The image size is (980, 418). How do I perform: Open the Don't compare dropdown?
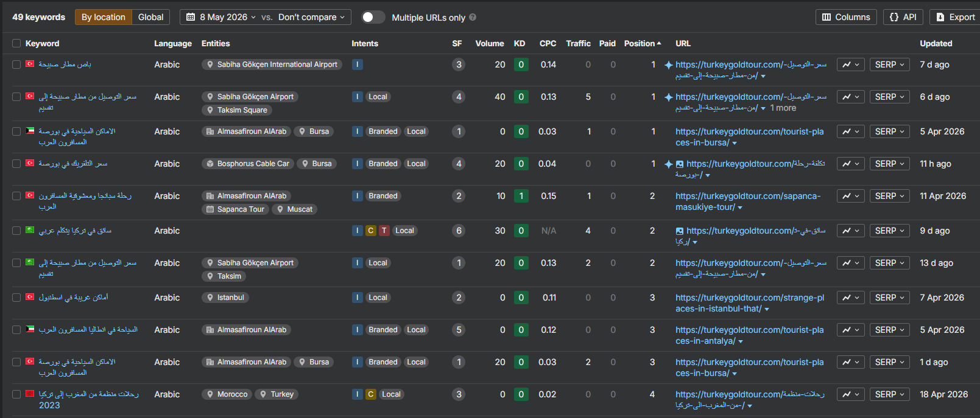pos(311,17)
